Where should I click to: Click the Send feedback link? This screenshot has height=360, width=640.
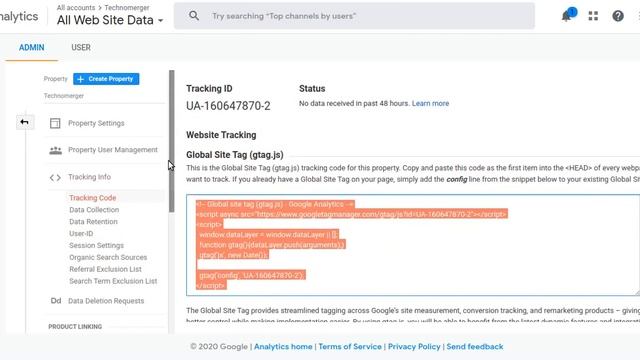pyautogui.click(x=475, y=347)
